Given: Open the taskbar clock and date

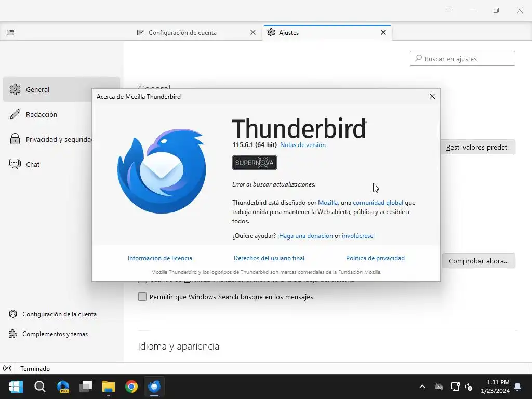Looking at the screenshot, I should pos(495,387).
